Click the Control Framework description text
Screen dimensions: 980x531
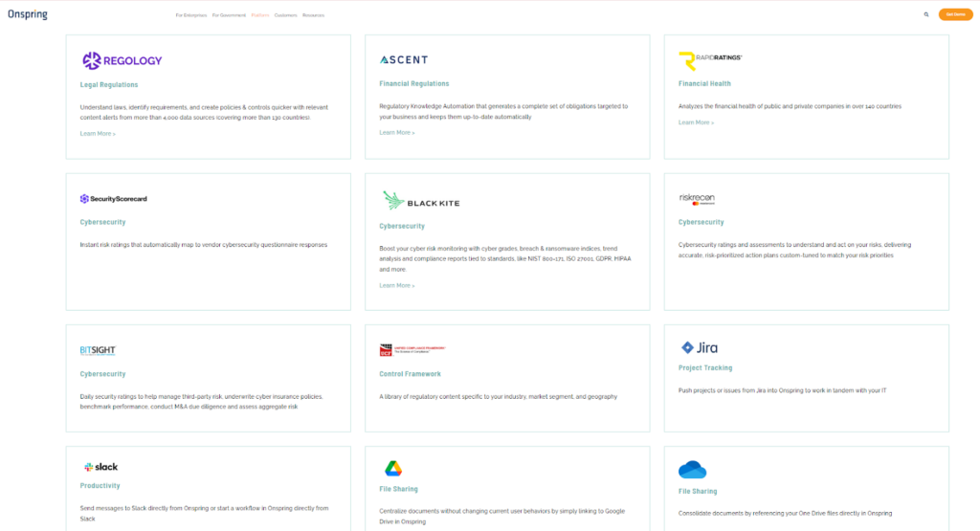coord(498,397)
